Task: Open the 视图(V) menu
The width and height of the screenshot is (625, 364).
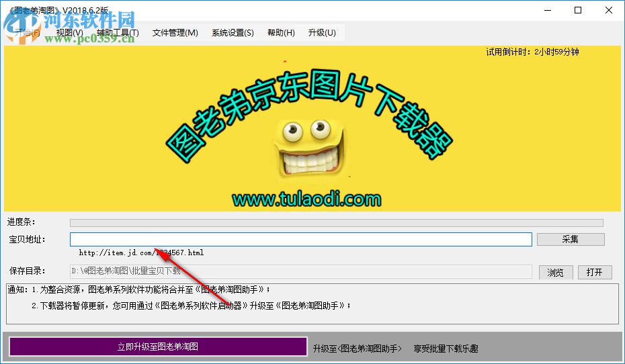Action: [70, 33]
